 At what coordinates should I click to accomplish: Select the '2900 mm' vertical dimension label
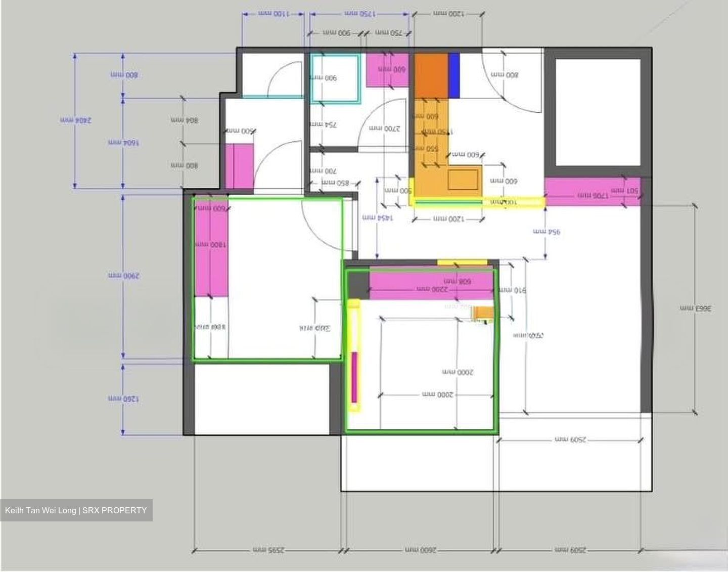[123, 276]
